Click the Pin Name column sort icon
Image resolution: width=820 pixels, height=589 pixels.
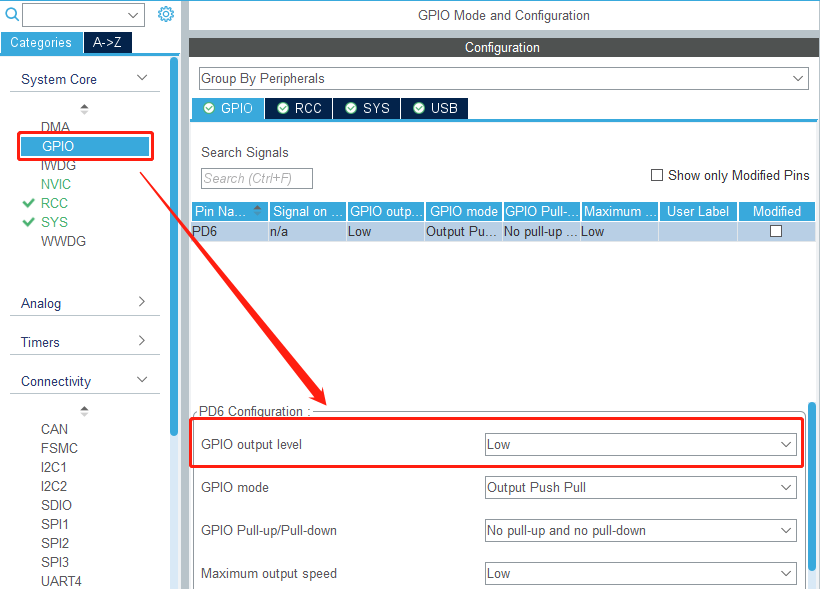(257, 211)
